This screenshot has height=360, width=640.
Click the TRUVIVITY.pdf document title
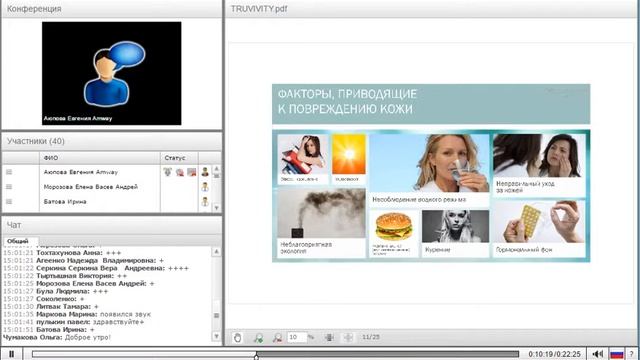pyautogui.click(x=259, y=9)
